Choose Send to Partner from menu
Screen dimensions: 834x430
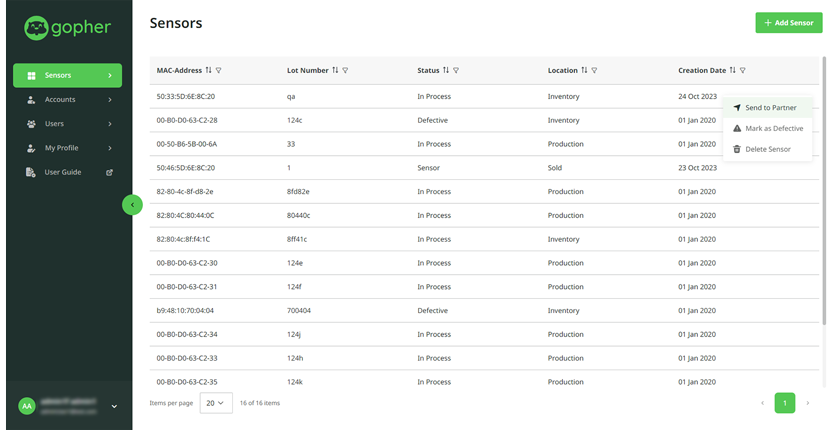coord(769,107)
